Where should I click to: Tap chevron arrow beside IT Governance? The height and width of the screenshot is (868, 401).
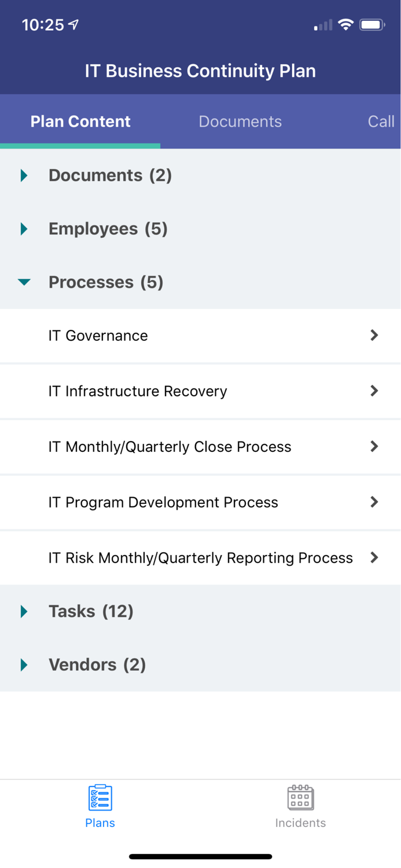tap(374, 335)
